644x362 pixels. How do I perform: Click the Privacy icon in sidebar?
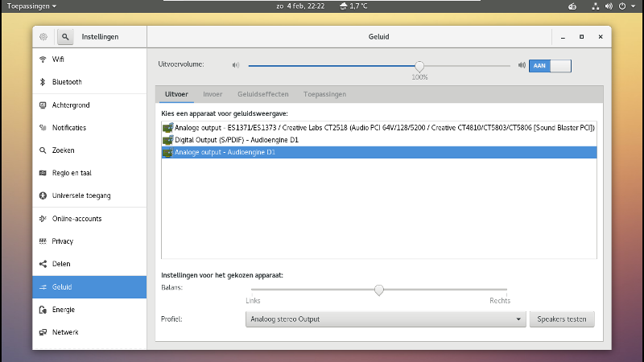tap(43, 241)
